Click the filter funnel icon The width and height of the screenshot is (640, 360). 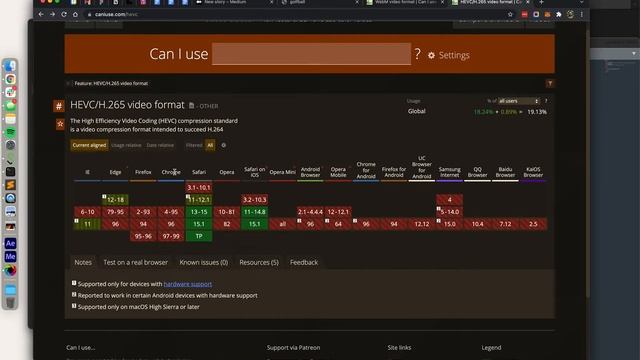click(550, 83)
